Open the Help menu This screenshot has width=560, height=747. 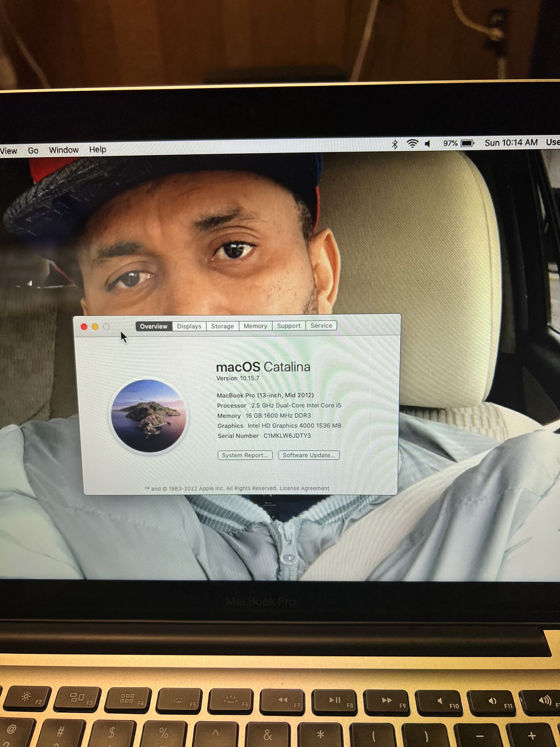pos(98,149)
